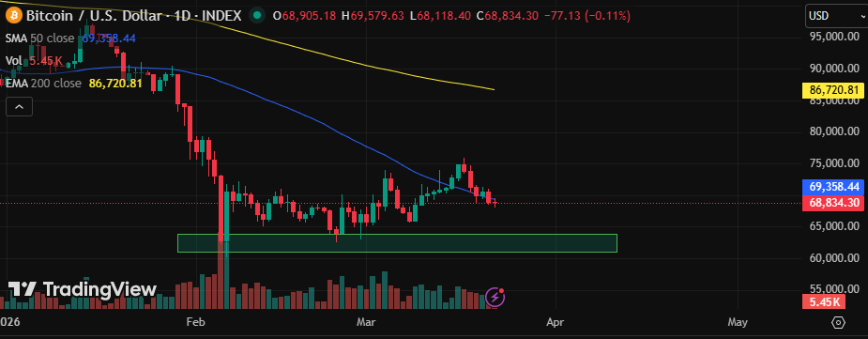Click the 55,000.00 price scale label
The width and height of the screenshot is (868, 339).
click(x=834, y=289)
